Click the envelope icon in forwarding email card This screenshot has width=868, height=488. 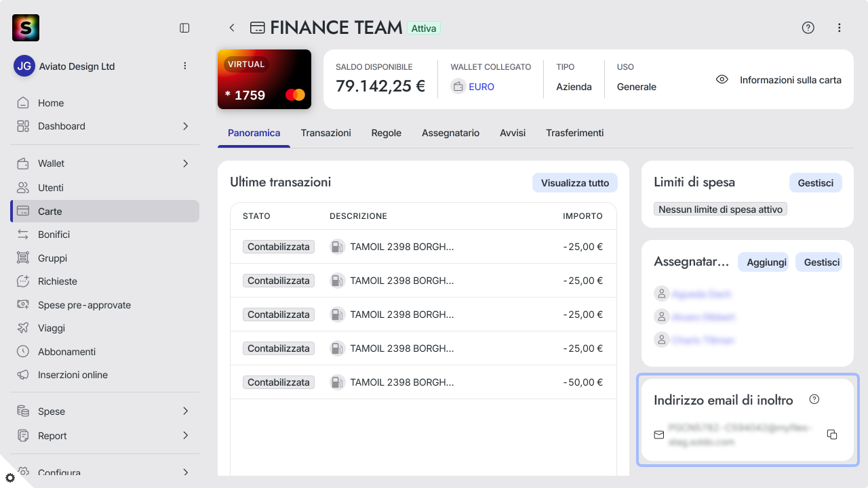(658, 434)
